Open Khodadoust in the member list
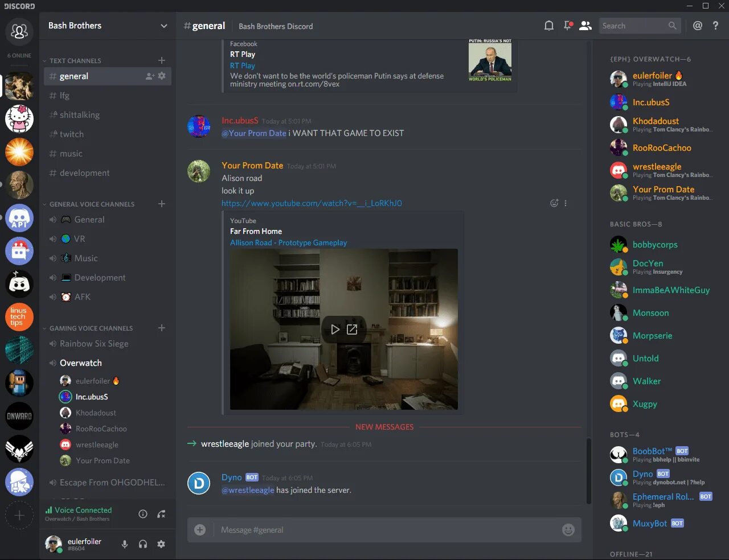 [x=661, y=125]
